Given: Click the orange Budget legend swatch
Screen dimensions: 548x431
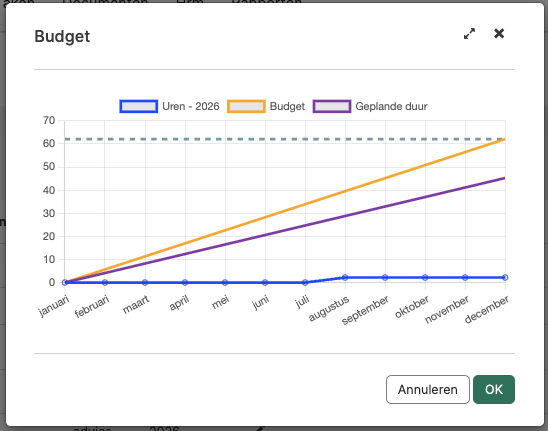Looking at the screenshot, I should click(x=246, y=106).
